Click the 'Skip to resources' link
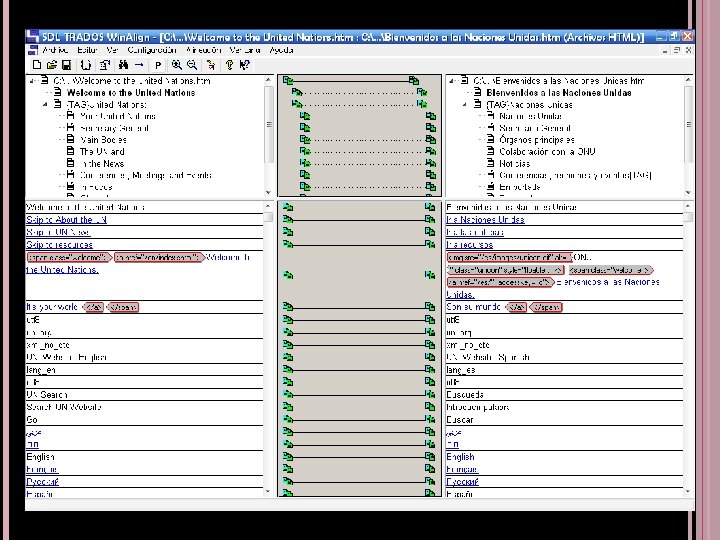 [59, 244]
